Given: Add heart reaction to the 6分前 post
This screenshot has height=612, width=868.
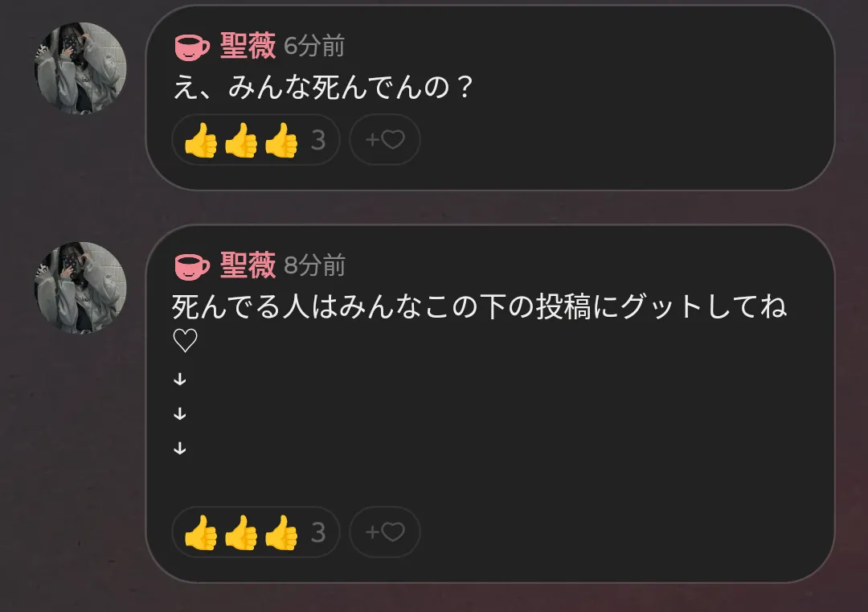Looking at the screenshot, I should click(x=385, y=140).
